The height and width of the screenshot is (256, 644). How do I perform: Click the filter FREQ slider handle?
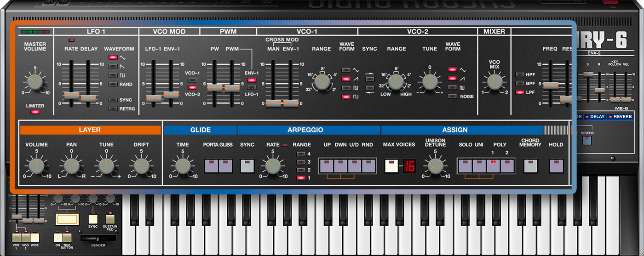click(551, 85)
